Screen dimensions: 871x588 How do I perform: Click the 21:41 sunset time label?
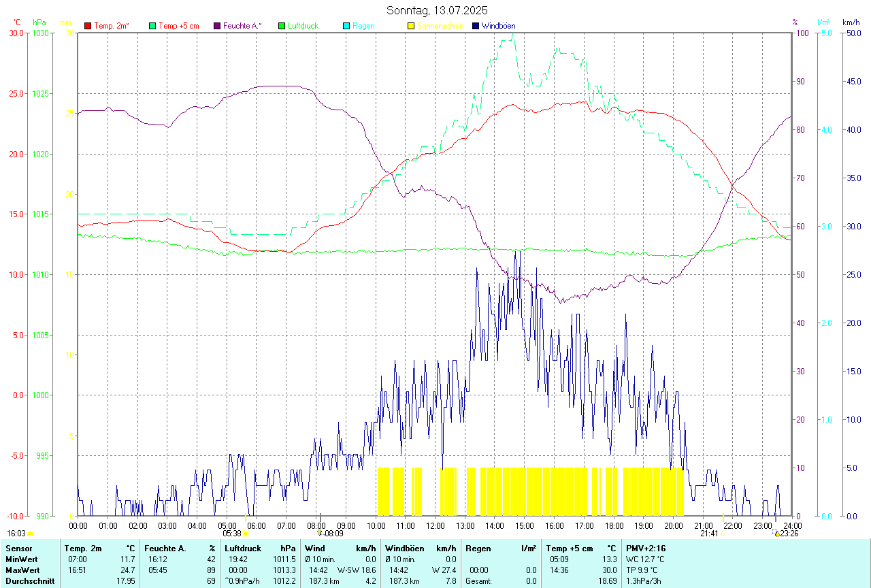(709, 534)
